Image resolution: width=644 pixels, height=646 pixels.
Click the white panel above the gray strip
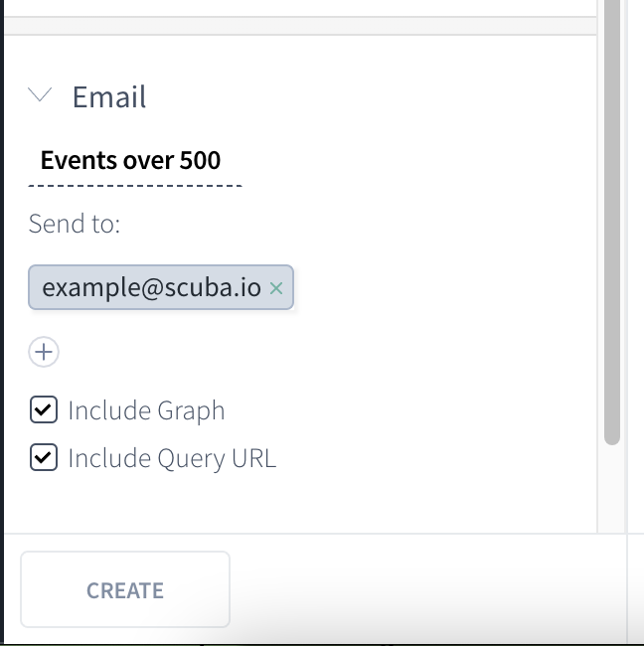point(300,8)
